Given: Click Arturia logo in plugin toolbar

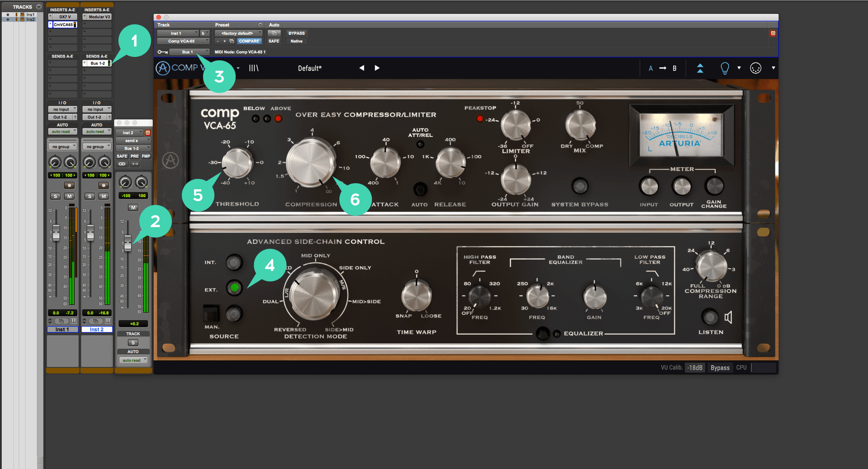Looking at the screenshot, I should [163, 68].
